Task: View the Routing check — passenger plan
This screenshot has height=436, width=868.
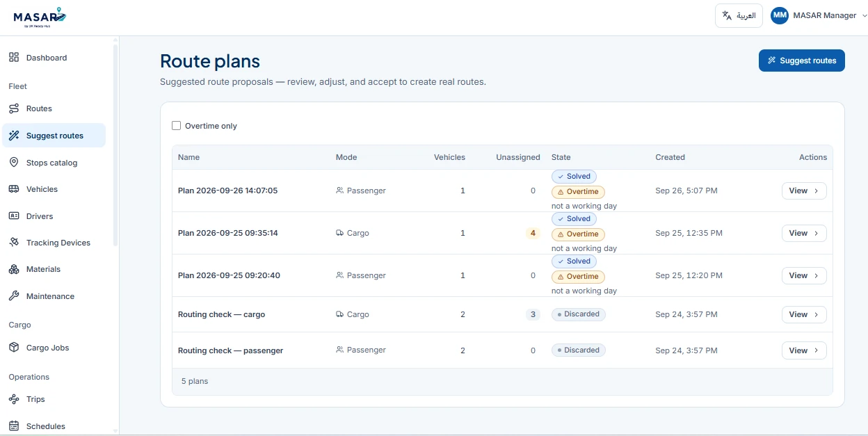Action: (804, 350)
